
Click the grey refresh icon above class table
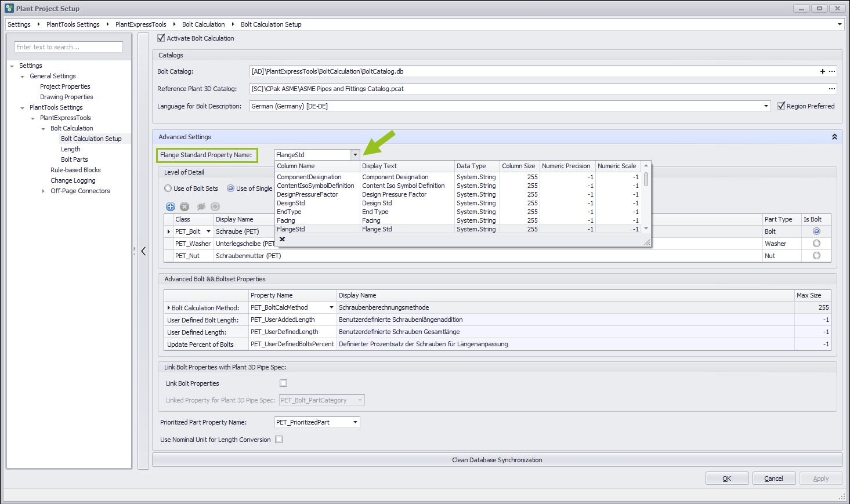click(215, 206)
